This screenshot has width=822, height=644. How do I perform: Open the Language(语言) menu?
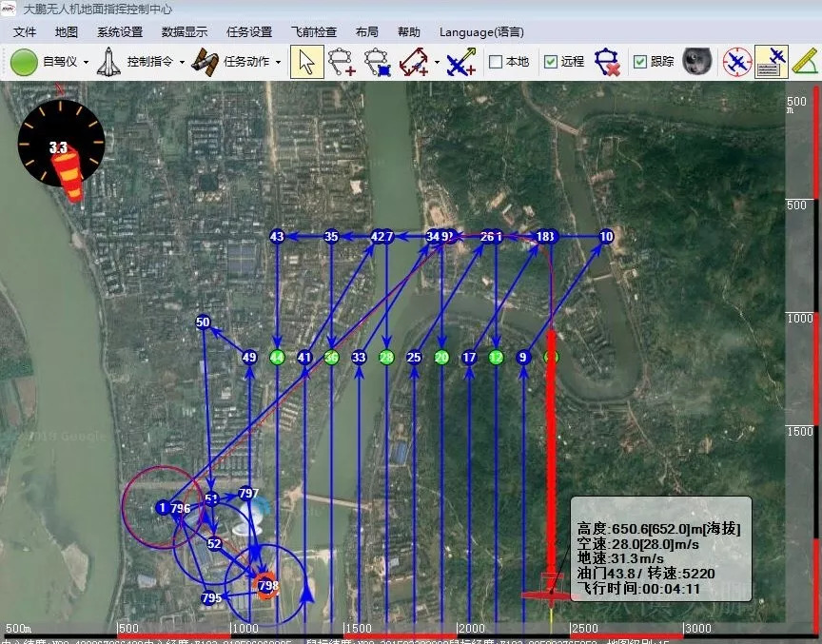coord(481,31)
